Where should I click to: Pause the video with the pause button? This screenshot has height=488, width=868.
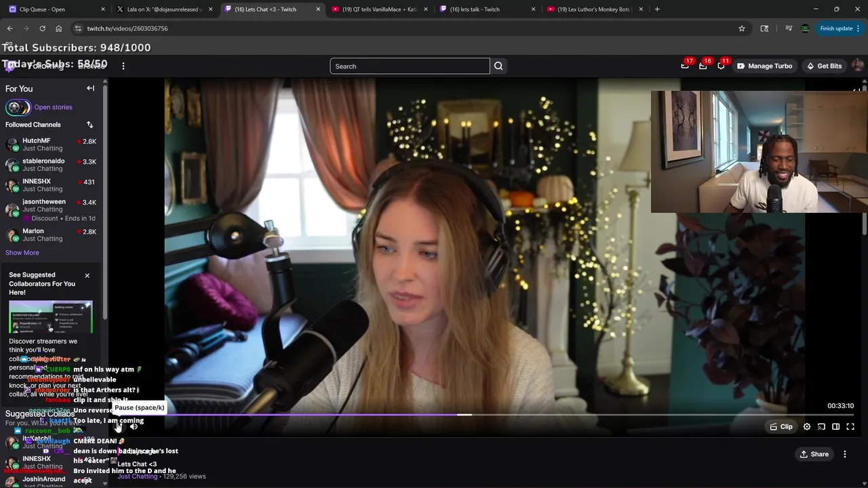[x=118, y=426]
